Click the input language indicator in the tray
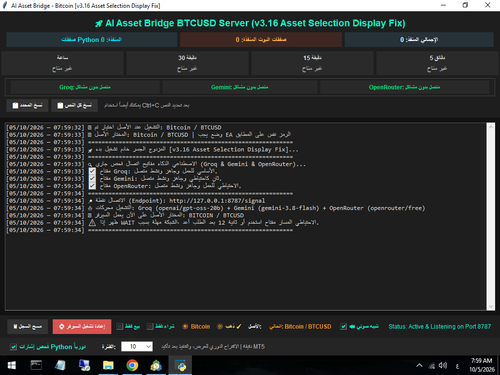Viewport: 500px width, 375px height. pyautogui.click(x=457, y=366)
